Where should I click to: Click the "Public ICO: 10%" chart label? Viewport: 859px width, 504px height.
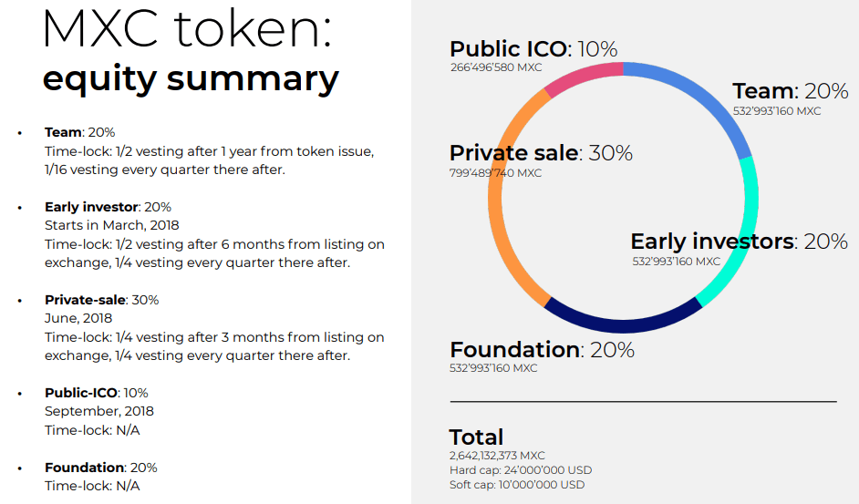(533, 49)
